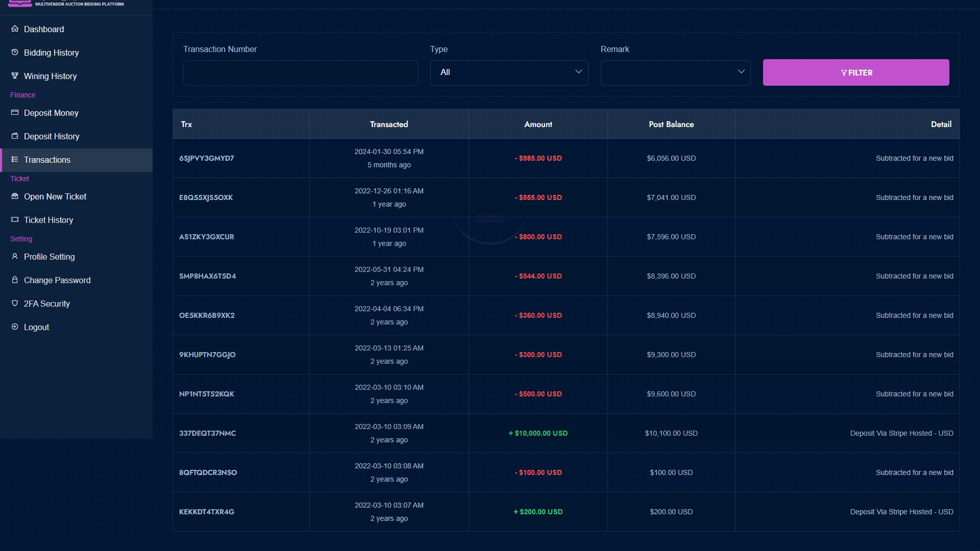
Task: Click the Type dropdown chevron arrow
Action: tap(578, 72)
